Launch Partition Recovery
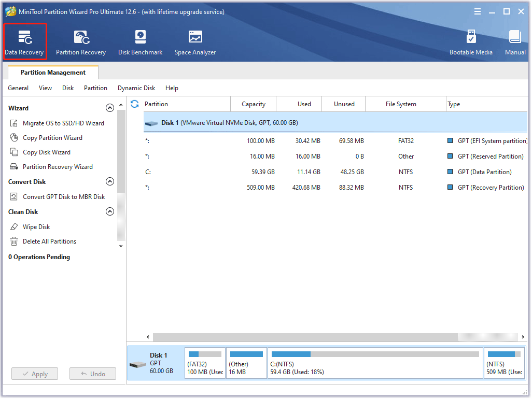The width and height of the screenshot is (532, 399). (81, 41)
